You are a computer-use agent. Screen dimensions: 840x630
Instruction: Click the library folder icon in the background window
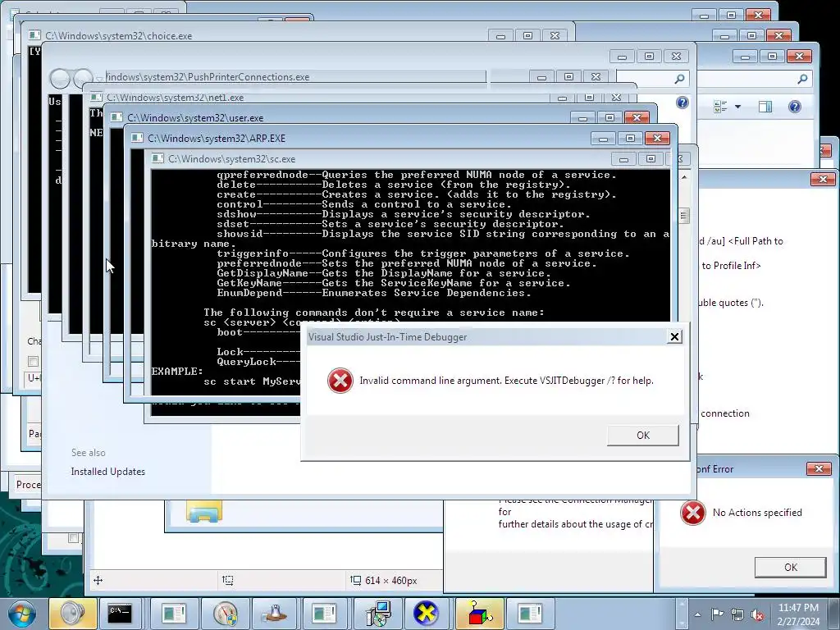click(204, 511)
